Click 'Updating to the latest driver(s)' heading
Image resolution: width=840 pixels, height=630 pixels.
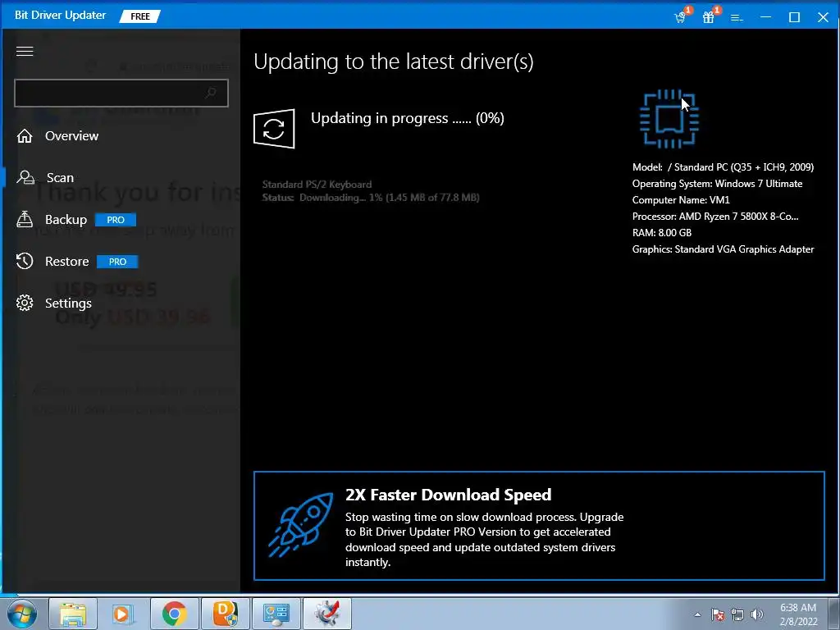tap(393, 62)
